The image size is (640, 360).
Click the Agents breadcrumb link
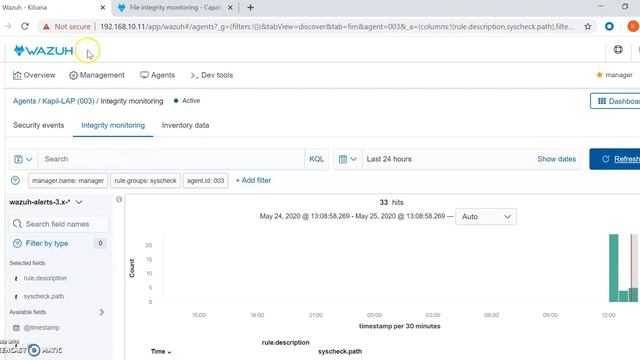tap(24, 101)
